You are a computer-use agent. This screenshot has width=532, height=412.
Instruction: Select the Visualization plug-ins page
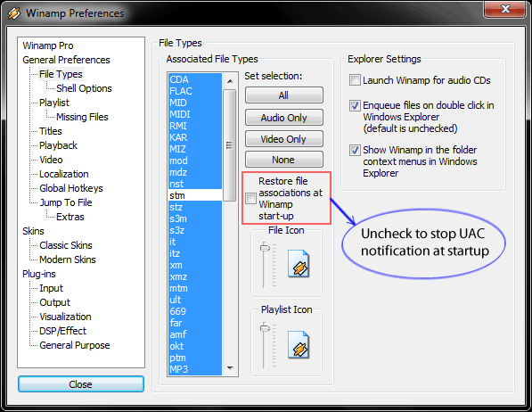(x=65, y=317)
